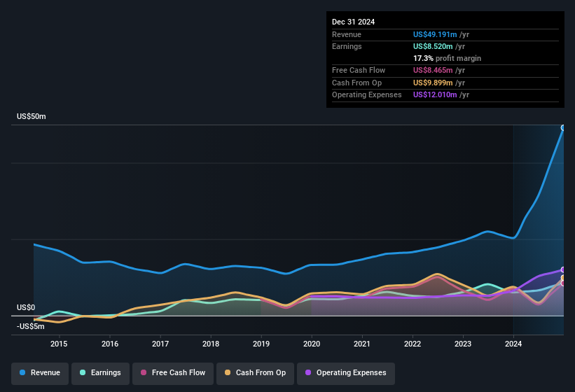Select the 2017 x-axis label
Screen dimensions: 575x392
pyautogui.click(x=160, y=344)
